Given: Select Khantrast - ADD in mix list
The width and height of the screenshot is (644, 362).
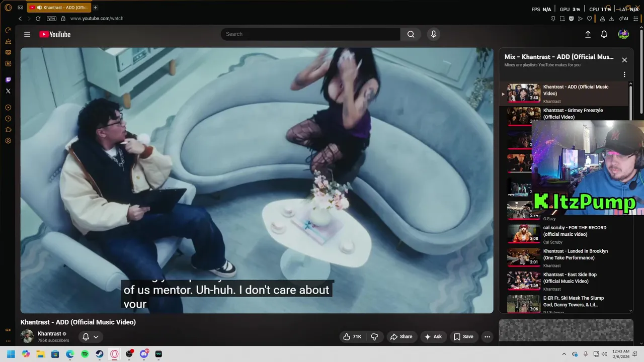Looking at the screenshot, I should pos(565,94).
